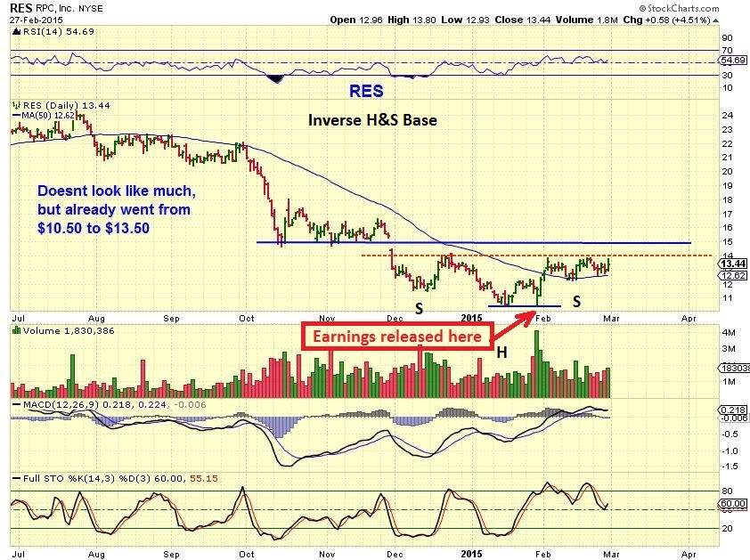750x560 pixels.
Task: Click the 15 label on the price axis
Action: tap(727, 242)
